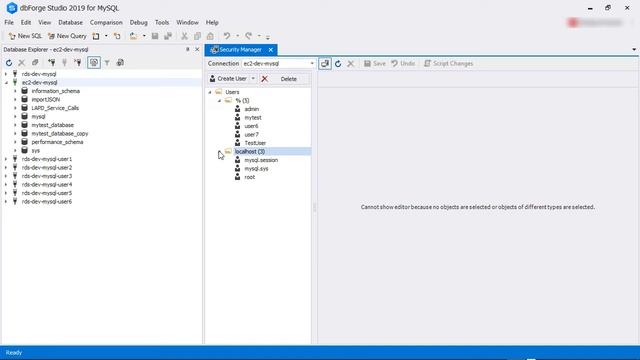The height and width of the screenshot is (360, 640).
Task: Click the filter funnel icon in Database Explorer
Action: [107, 63]
